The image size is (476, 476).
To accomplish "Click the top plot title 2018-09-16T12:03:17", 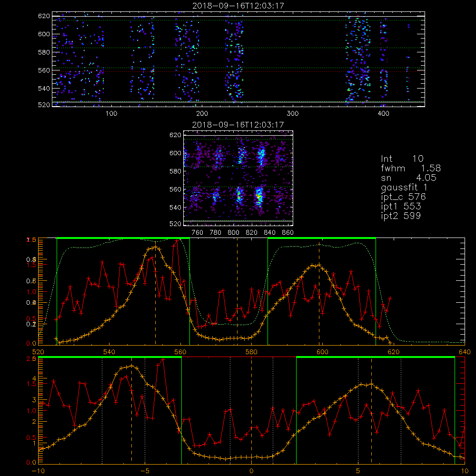I will coord(238,6).
